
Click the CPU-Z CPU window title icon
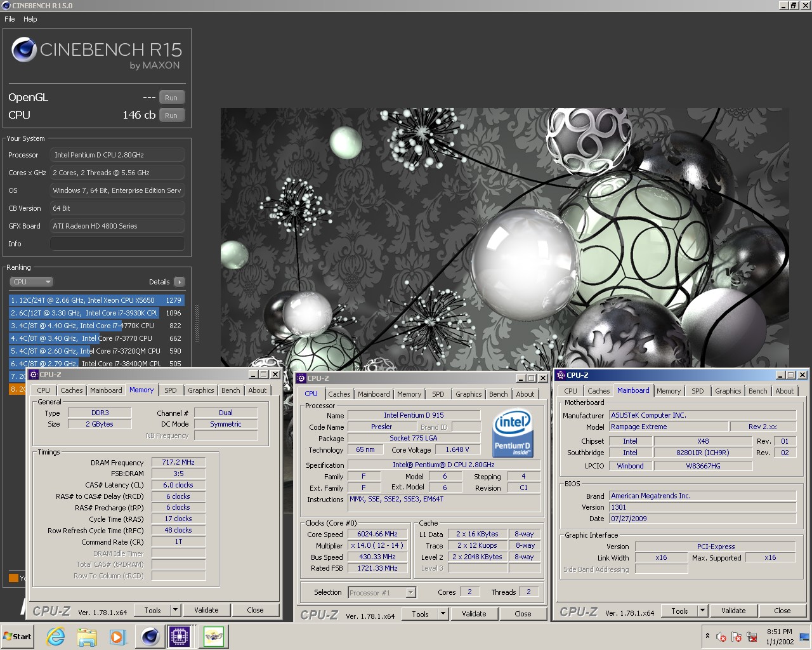[302, 378]
